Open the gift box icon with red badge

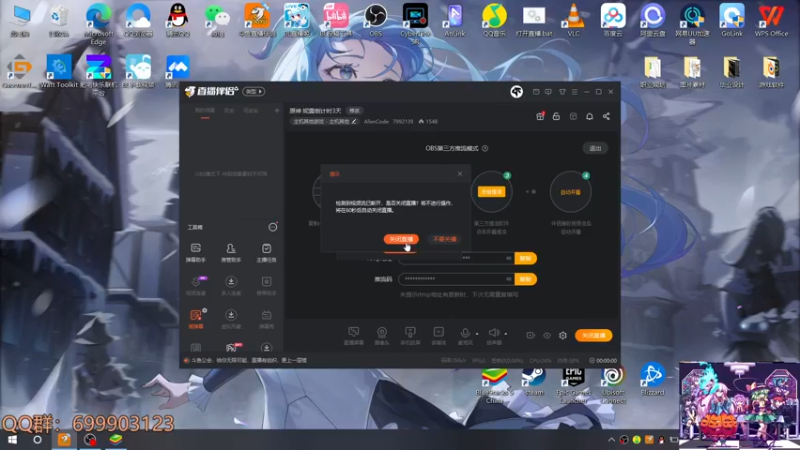[540, 116]
